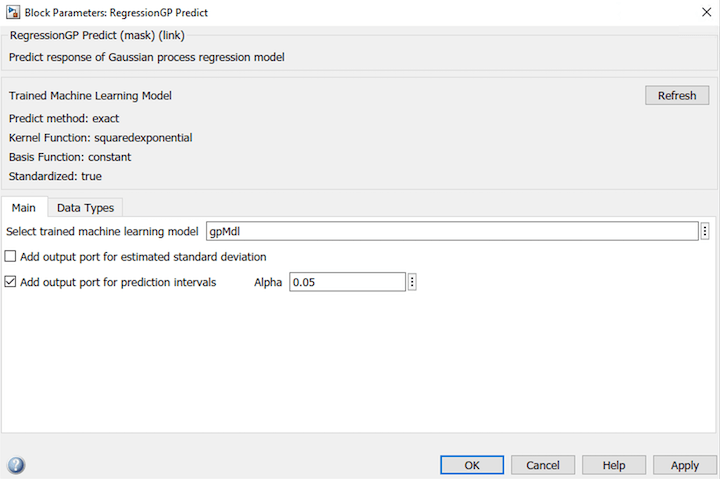Confirm with the OK button
The width and height of the screenshot is (720, 479).
pyautogui.click(x=472, y=465)
